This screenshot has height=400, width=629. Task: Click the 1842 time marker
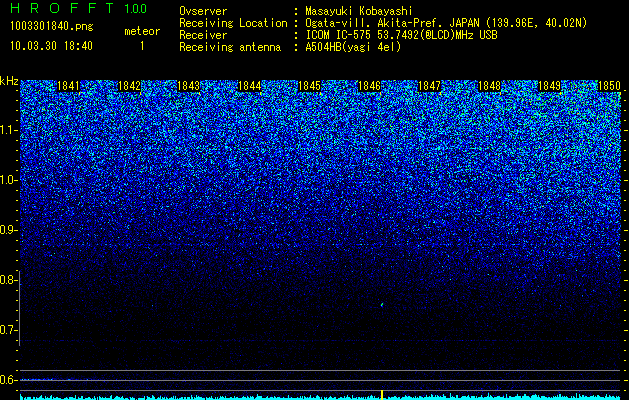(x=129, y=86)
